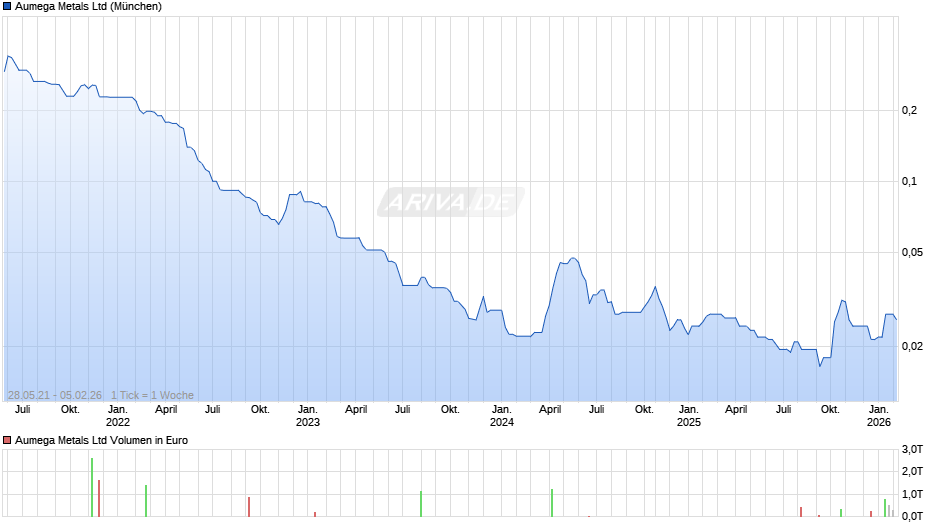The image size is (940, 526).
Task: Click the 'Aumega Metals Ltd Volumen in Euro' label
Action: [101, 440]
